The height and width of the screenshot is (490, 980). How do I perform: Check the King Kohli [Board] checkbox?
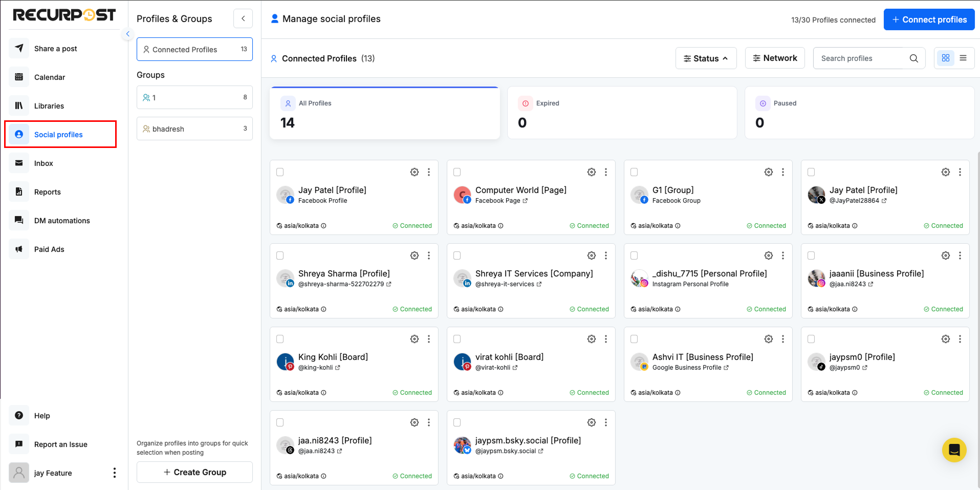[x=280, y=339]
